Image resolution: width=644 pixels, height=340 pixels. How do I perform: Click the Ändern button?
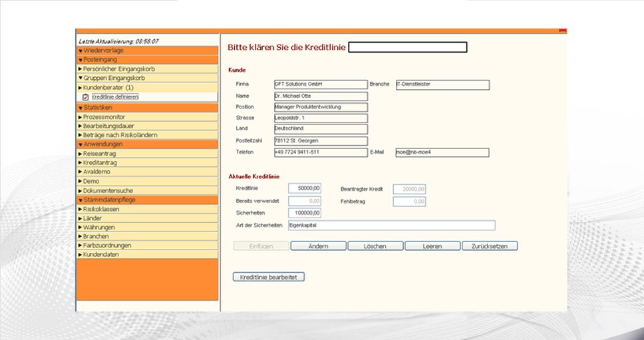coord(318,246)
